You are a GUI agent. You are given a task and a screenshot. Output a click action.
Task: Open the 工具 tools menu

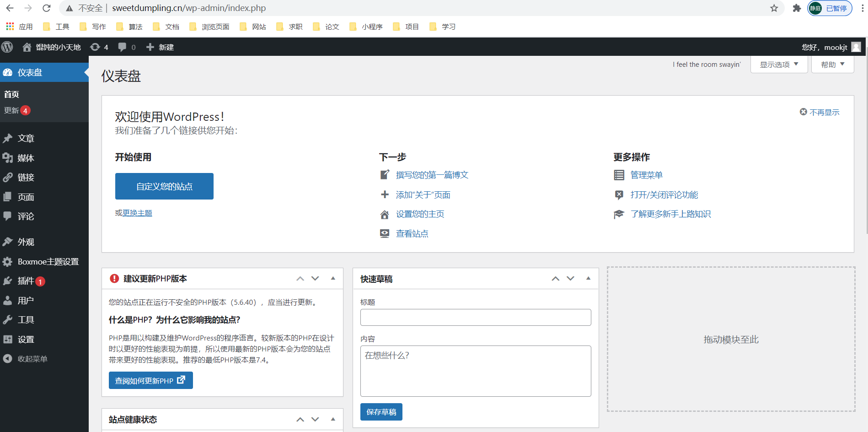pos(44,319)
